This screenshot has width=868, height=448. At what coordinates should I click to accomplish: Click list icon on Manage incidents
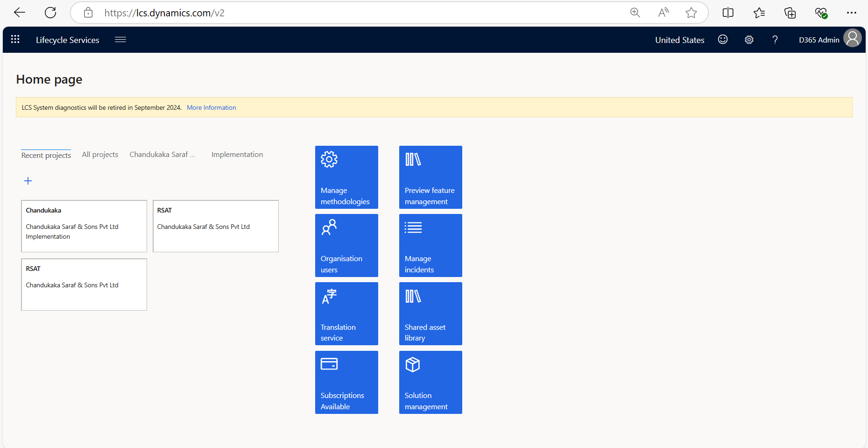click(413, 228)
